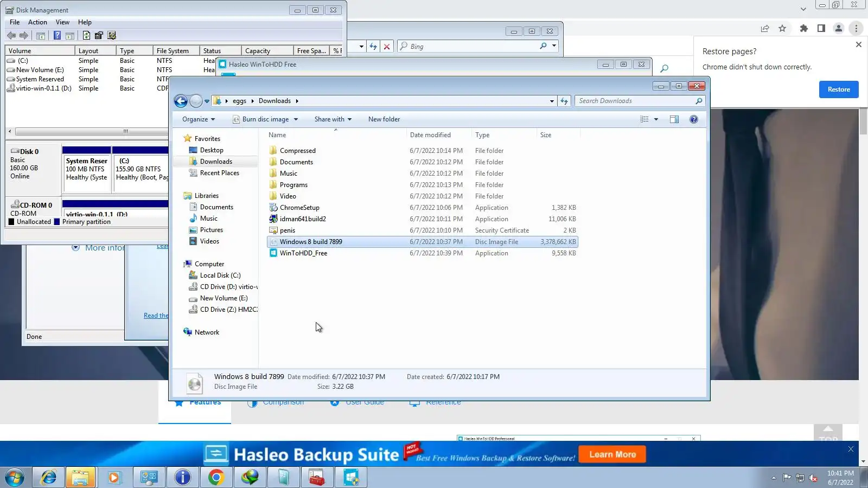
Task: Toggle the Chrome side panel icon
Action: 821,28
